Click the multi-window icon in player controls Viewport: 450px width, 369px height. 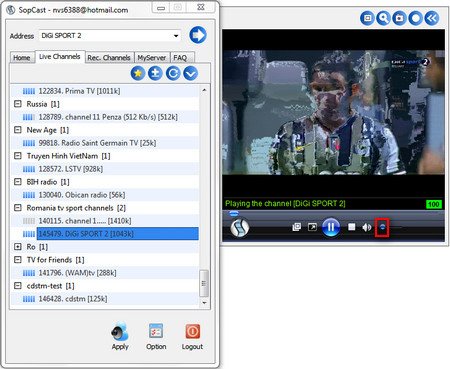[x=296, y=227]
